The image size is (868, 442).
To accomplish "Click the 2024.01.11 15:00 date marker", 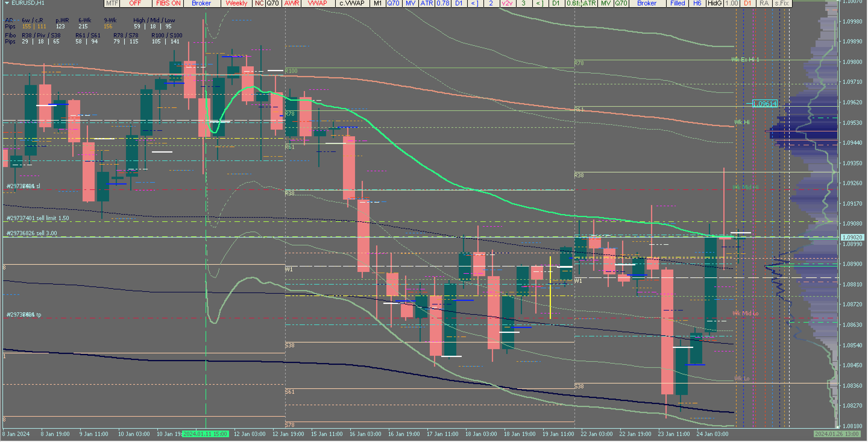I will click(x=205, y=434).
